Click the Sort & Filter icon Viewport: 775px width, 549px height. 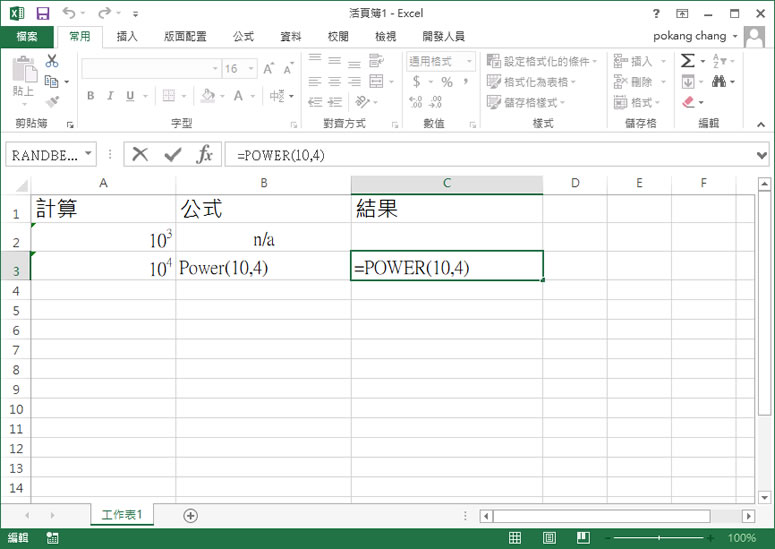719,61
